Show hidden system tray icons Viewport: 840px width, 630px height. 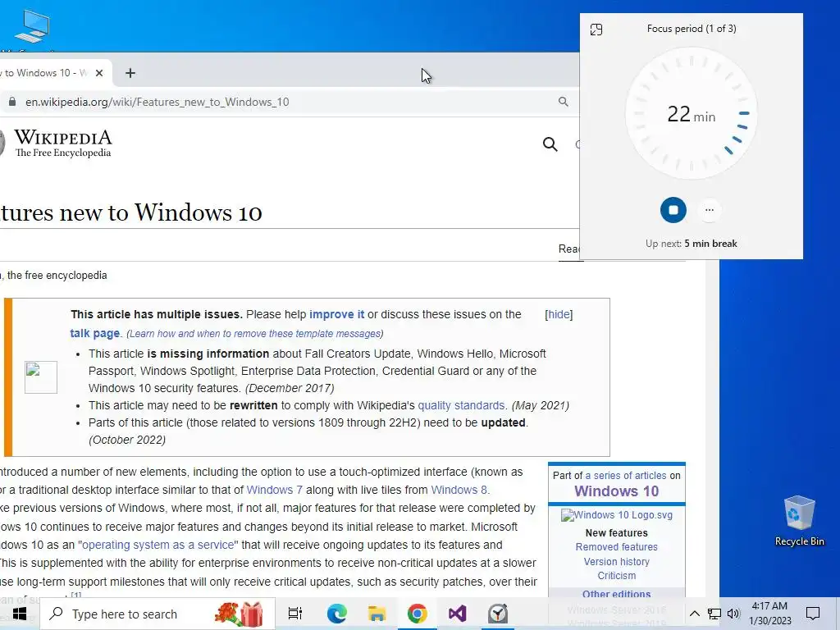694,614
